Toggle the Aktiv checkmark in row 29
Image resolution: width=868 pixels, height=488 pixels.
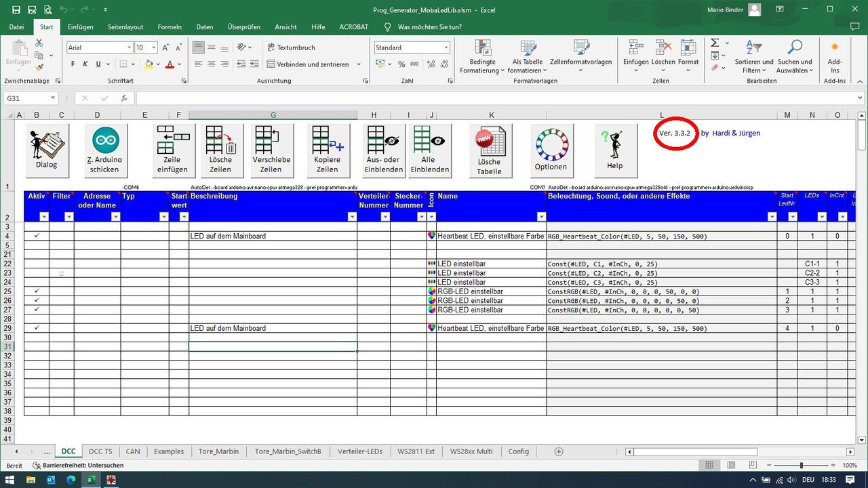pos(37,328)
